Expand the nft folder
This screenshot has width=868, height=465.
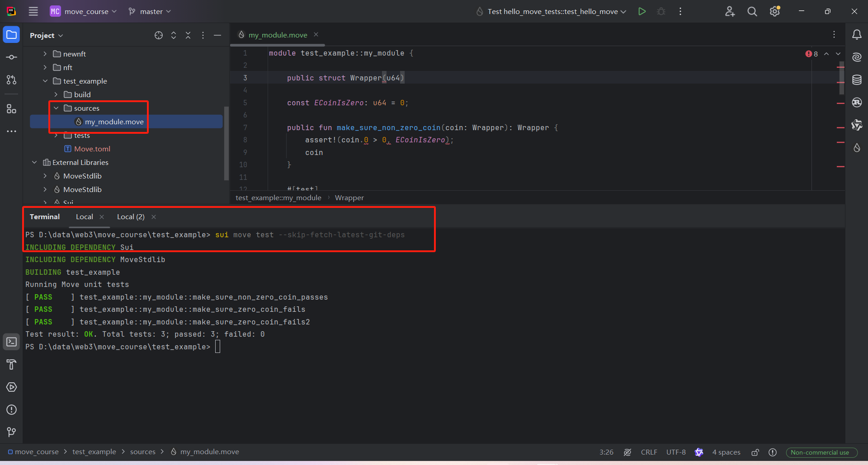click(x=45, y=67)
